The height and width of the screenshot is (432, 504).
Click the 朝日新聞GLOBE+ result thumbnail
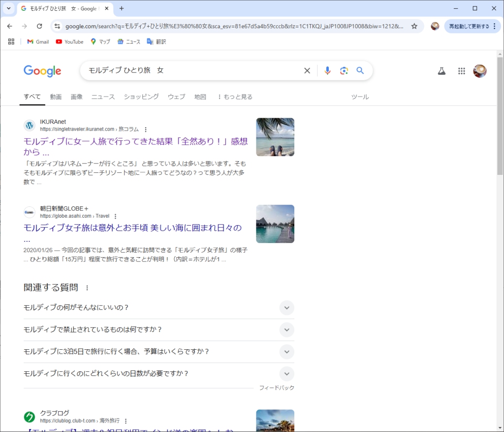tap(275, 224)
